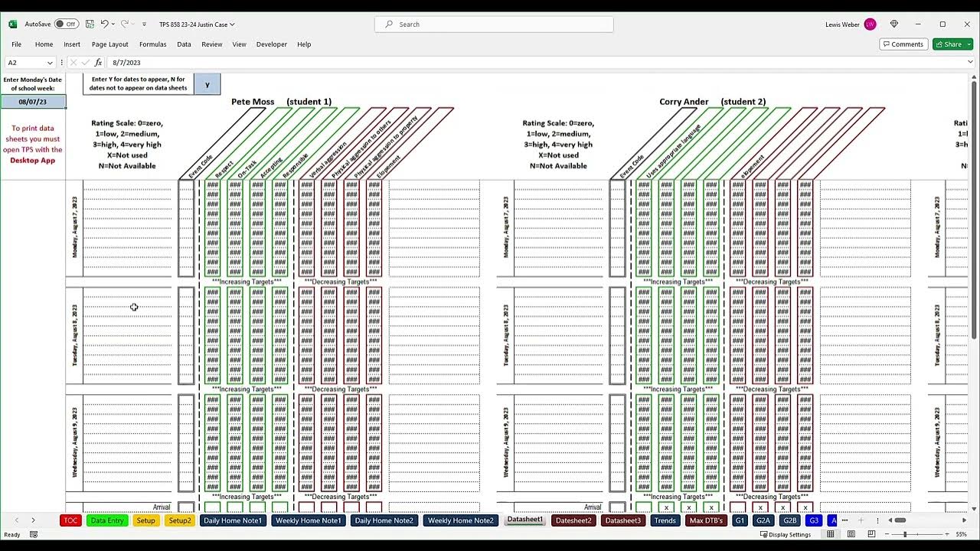The height and width of the screenshot is (551, 980).
Task: Click the Save icon in title bar
Action: [x=90, y=24]
